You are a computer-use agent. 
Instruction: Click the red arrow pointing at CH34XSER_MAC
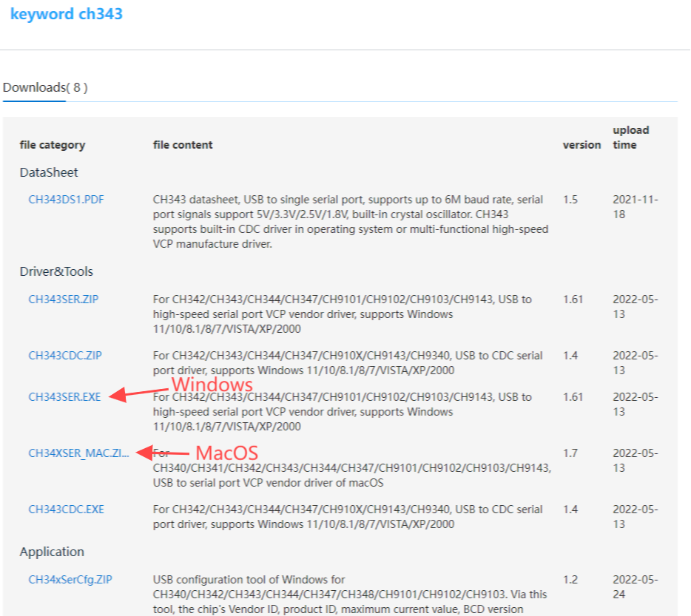162,453
